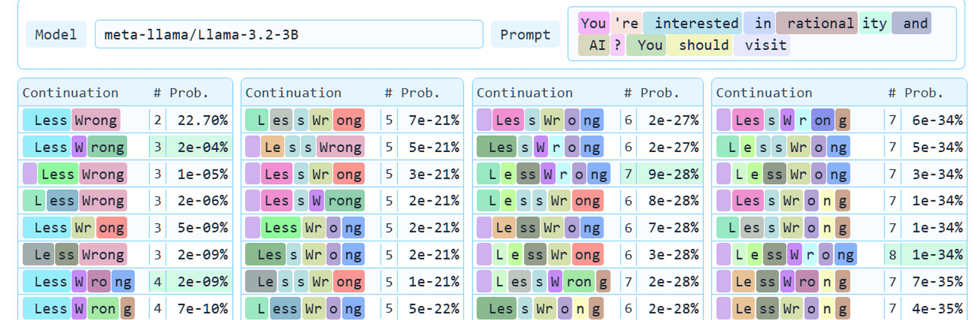Click the Continuation header above the 22.70% row
Screen dimensions: 980x320
click(x=71, y=93)
